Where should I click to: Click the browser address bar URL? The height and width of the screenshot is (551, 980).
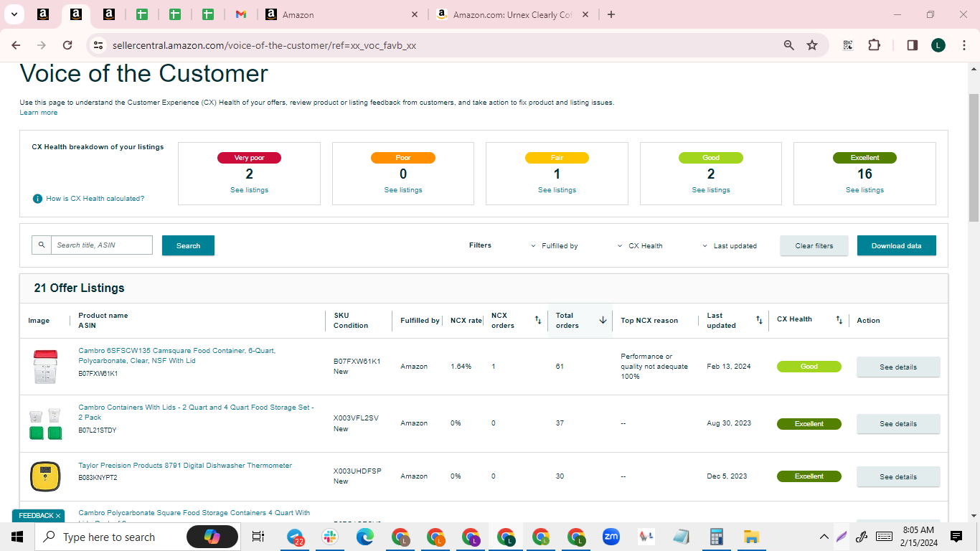click(264, 45)
